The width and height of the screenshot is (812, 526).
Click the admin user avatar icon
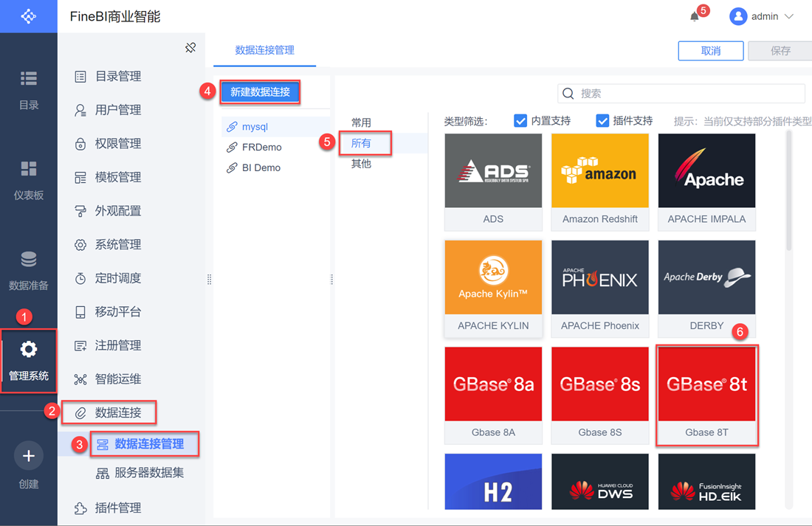[x=738, y=16]
